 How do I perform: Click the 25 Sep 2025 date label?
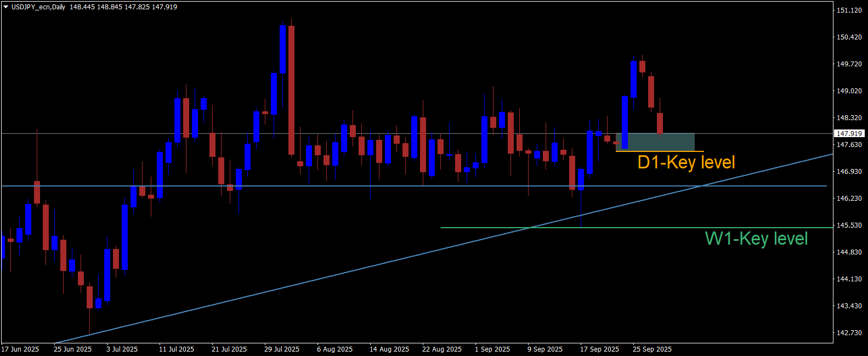[x=653, y=349]
